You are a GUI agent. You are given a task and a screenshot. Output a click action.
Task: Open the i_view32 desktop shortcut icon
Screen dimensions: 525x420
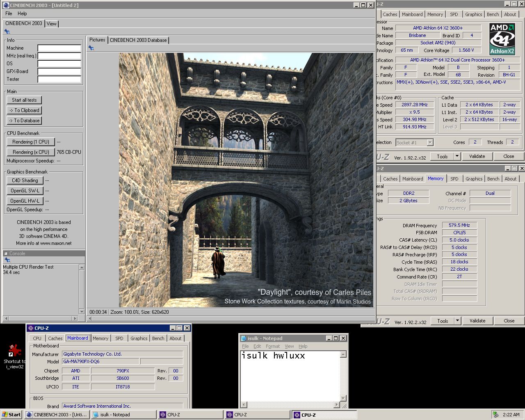point(15,351)
